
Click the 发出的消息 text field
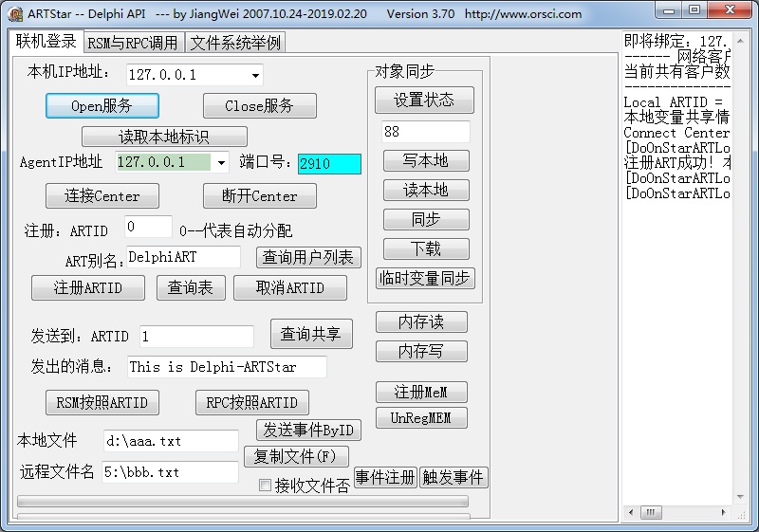[227, 367]
